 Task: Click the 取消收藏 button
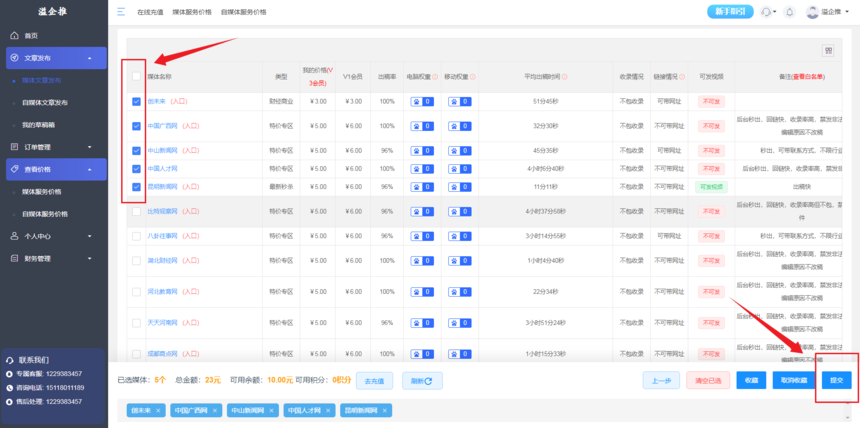click(x=794, y=380)
